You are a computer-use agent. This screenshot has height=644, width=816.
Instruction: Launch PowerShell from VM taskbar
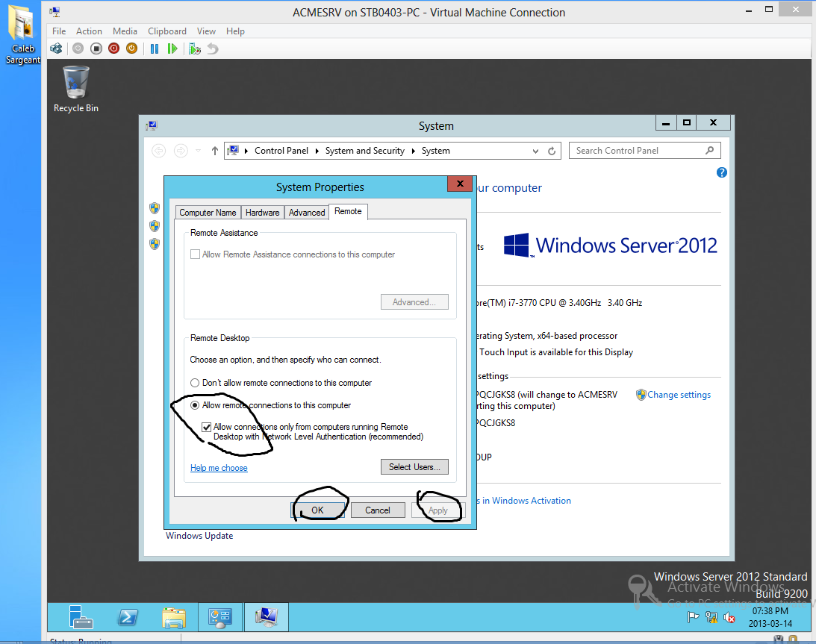[x=128, y=617]
